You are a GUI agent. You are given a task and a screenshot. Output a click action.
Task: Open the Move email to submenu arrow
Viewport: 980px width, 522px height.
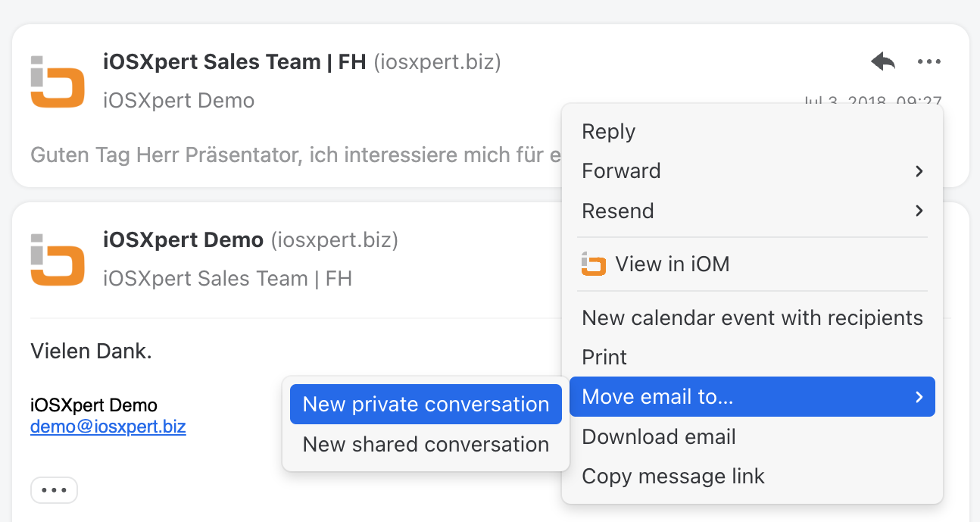919,397
